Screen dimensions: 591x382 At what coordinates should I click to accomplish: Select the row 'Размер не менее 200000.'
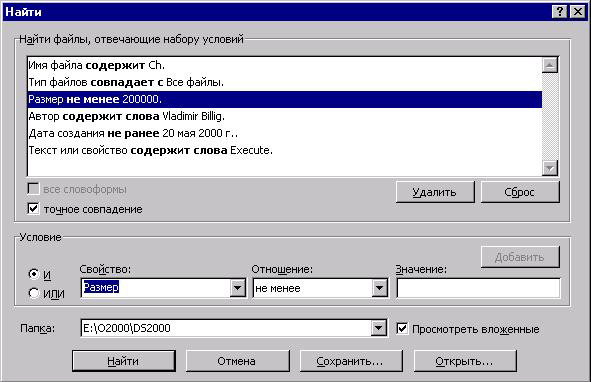click(285, 99)
